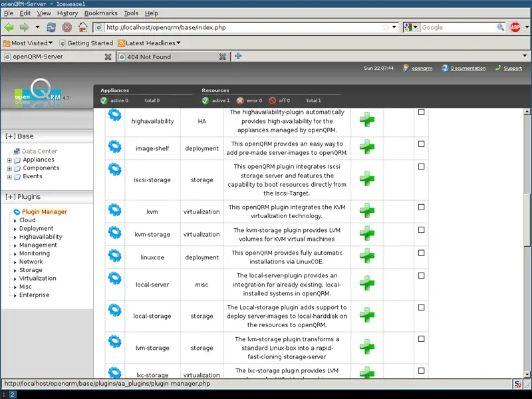
Task: Open the File menu
Action: click(x=9, y=13)
